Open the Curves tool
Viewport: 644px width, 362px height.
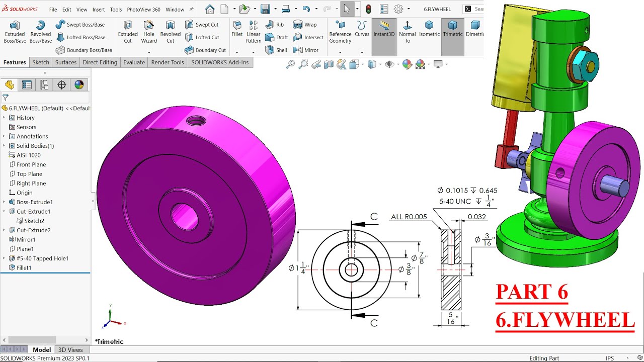[362, 29]
